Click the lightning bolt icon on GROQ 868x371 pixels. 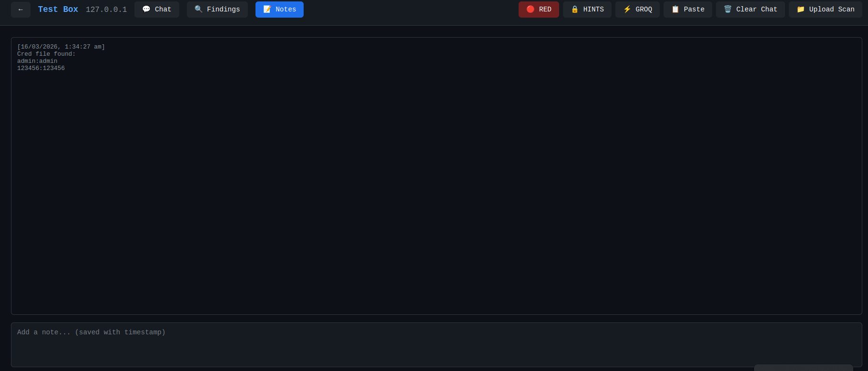point(627,10)
